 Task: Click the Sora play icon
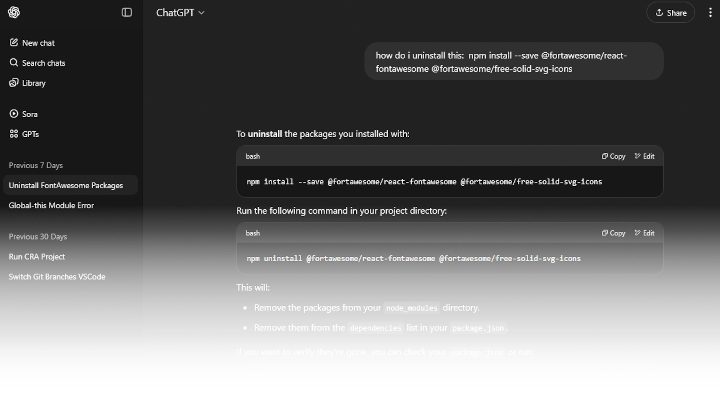click(14, 113)
